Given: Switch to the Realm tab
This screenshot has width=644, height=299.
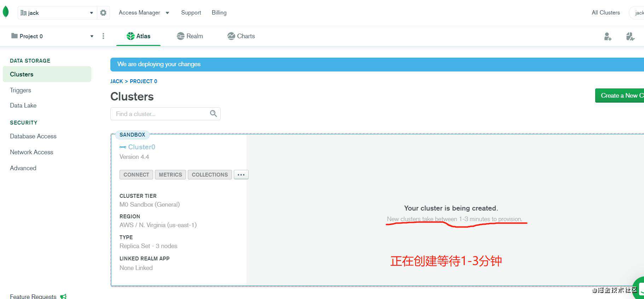Looking at the screenshot, I should tap(190, 36).
